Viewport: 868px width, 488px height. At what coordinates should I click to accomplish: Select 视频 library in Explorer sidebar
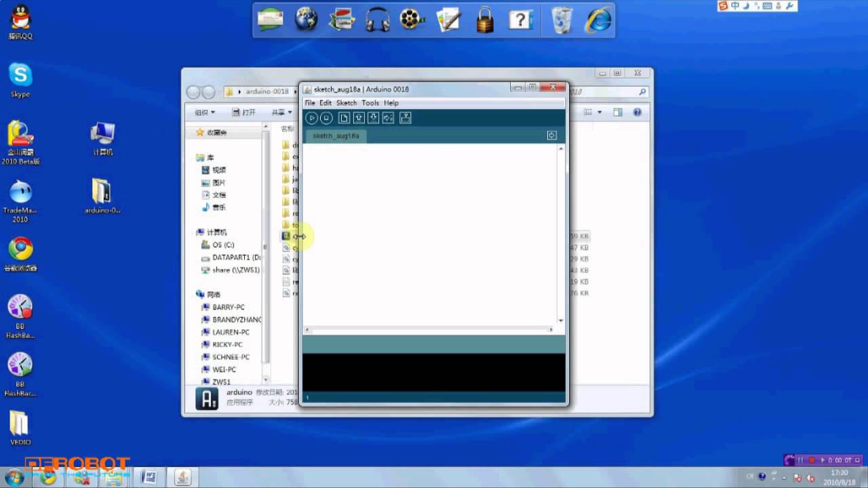[214, 170]
